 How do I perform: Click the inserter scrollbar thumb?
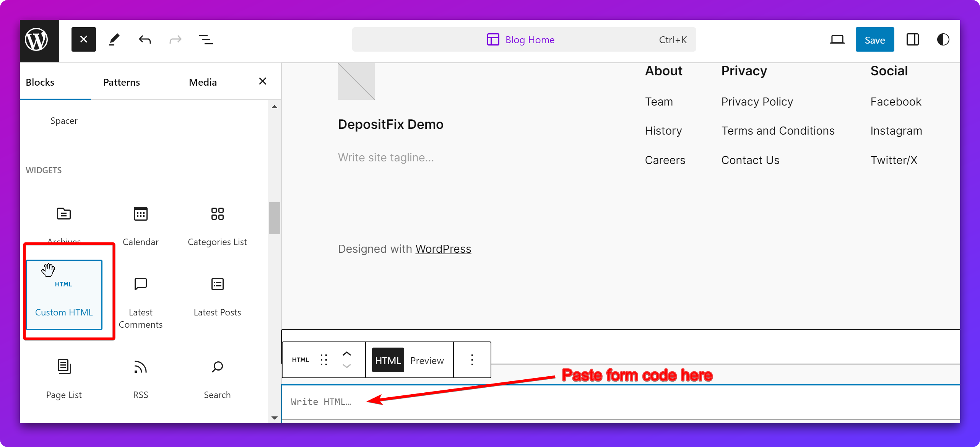click(x=275, y=218)
